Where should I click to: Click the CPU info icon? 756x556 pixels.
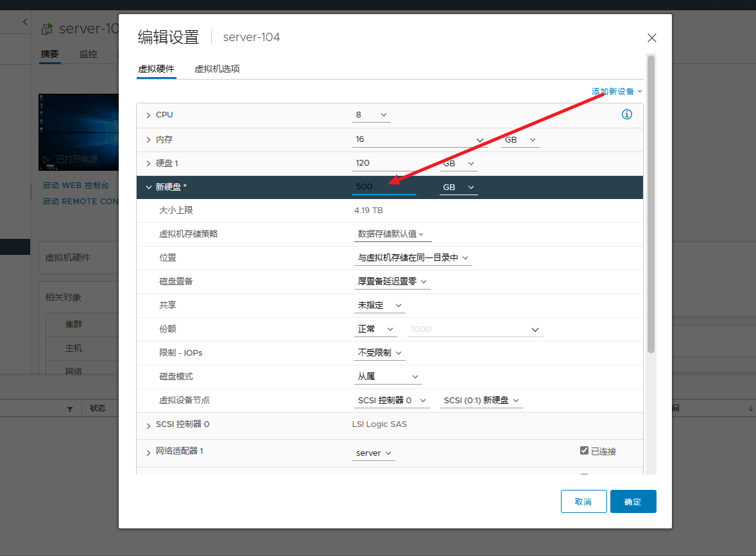[x=627, y=115]
